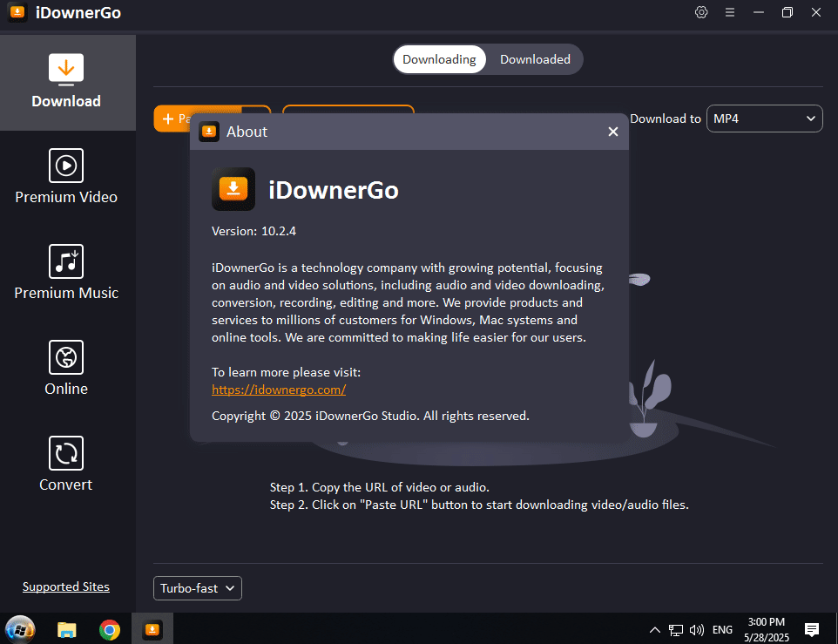
Task: Open the Premium Music section
Action: (x=66, y=273)
